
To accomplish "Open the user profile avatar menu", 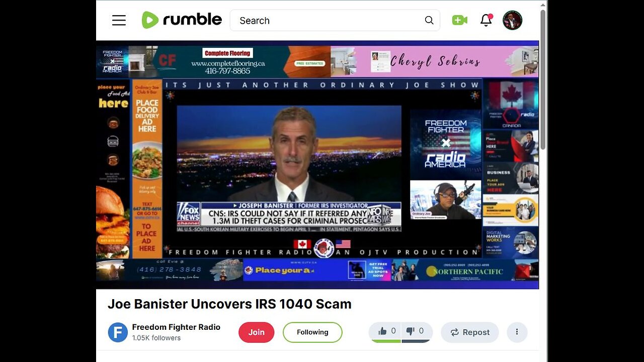I will click(x=512, y=20).
